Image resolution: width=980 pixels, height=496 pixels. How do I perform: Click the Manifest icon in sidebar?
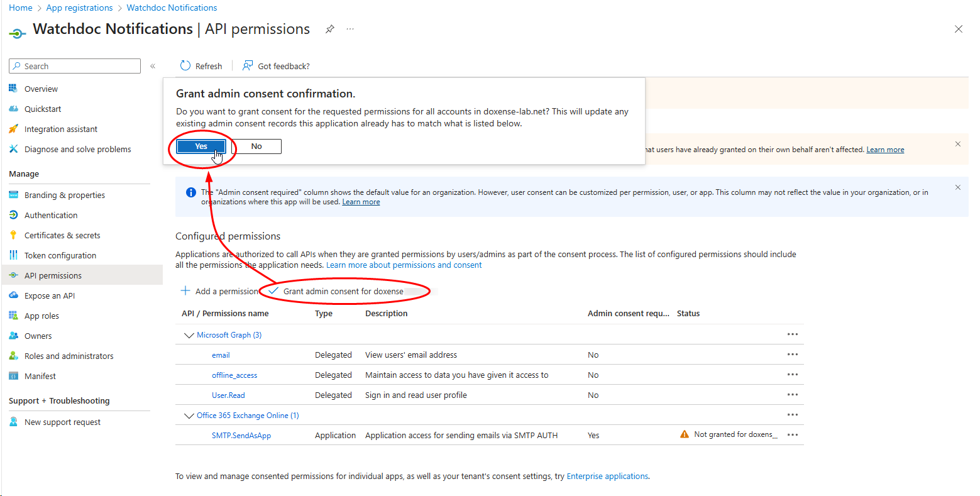(x=13, y=376)
